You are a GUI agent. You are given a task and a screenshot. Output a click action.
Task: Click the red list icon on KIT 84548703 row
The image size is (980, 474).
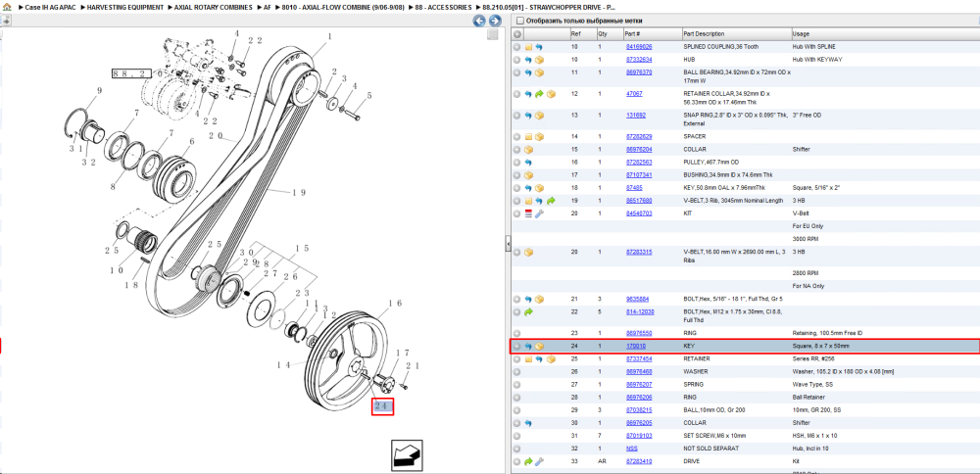(x=528, y=213)
